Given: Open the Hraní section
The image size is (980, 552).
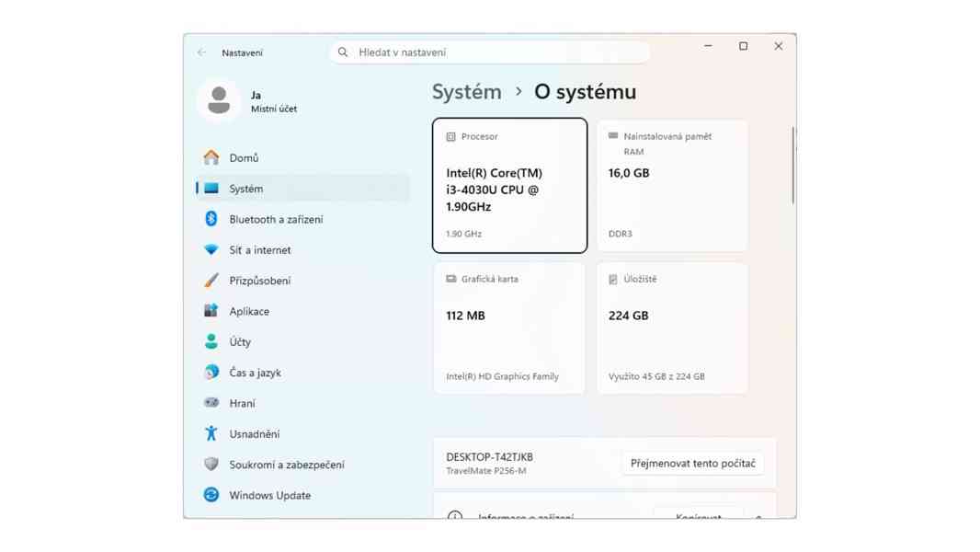Looking at the screenshot, I should 302,403.
